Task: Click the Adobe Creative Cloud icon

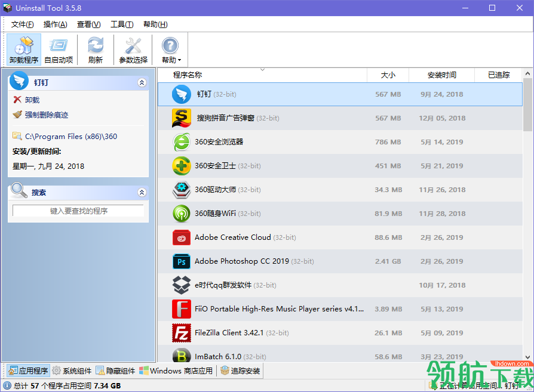Action: (x=182, y=237)
